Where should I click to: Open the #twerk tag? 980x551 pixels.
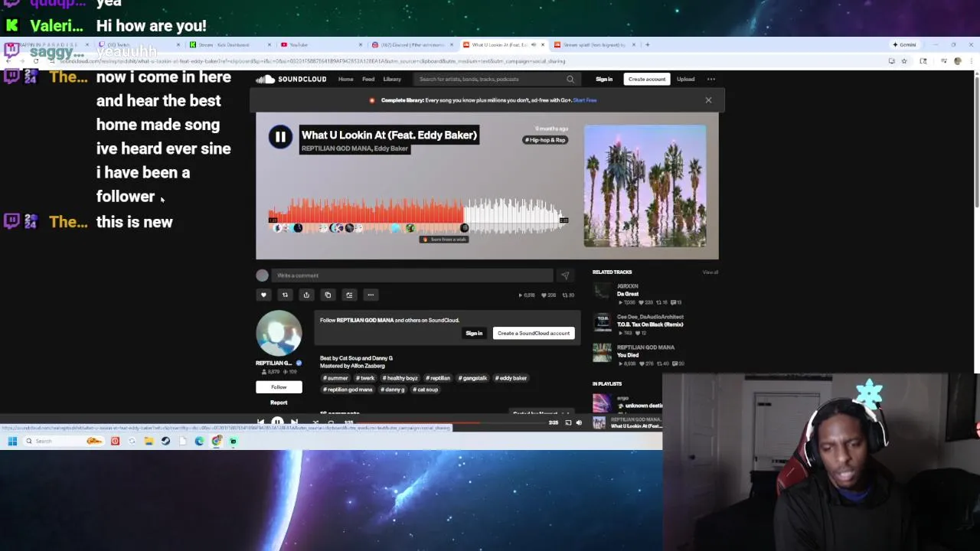click(365, 378)
